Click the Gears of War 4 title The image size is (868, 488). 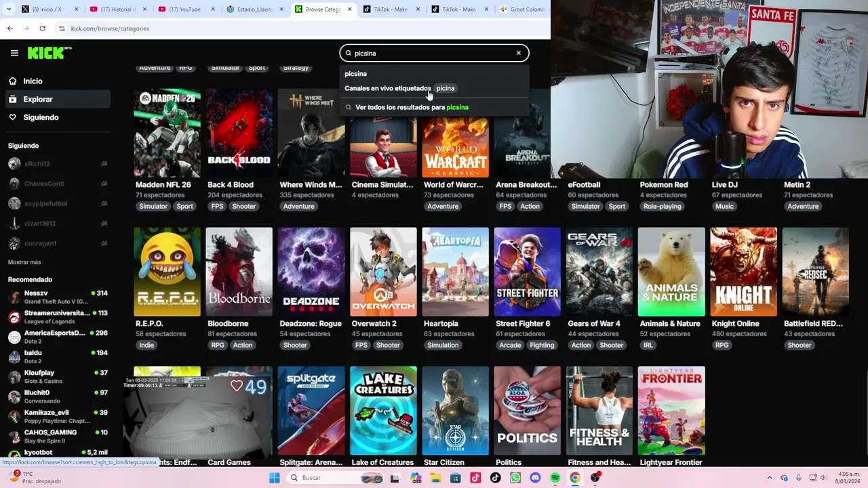(x=594, y=323)
